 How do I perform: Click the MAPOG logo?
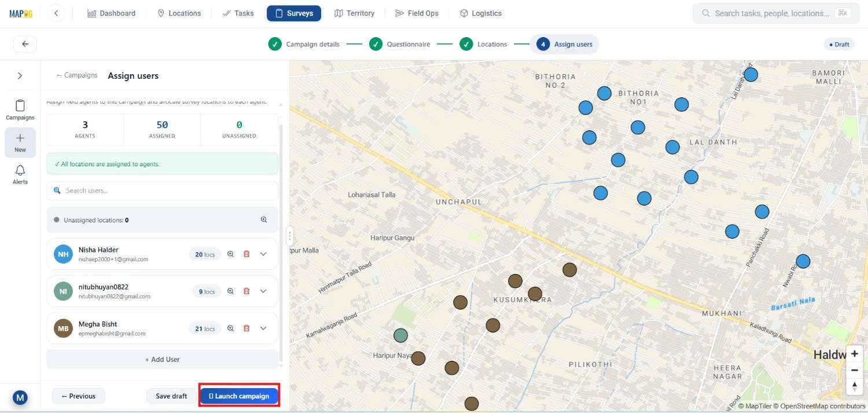coord(21,13)
